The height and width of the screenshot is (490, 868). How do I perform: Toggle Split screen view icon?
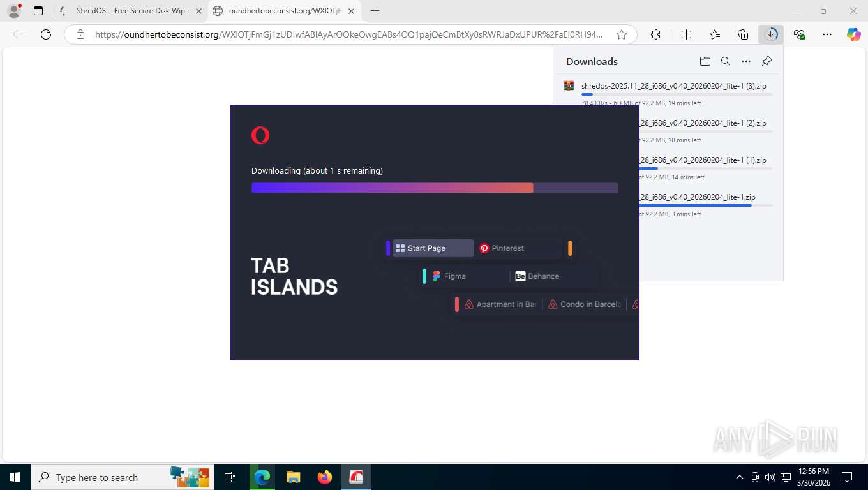[x=686, y=34]
